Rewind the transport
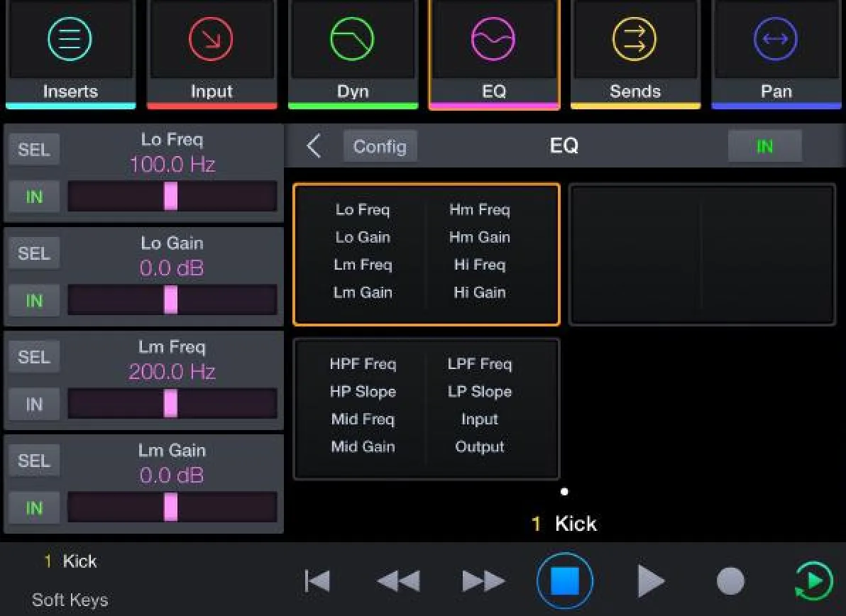Viewport: 846px width, 616px height. click(x=398, y=581)
